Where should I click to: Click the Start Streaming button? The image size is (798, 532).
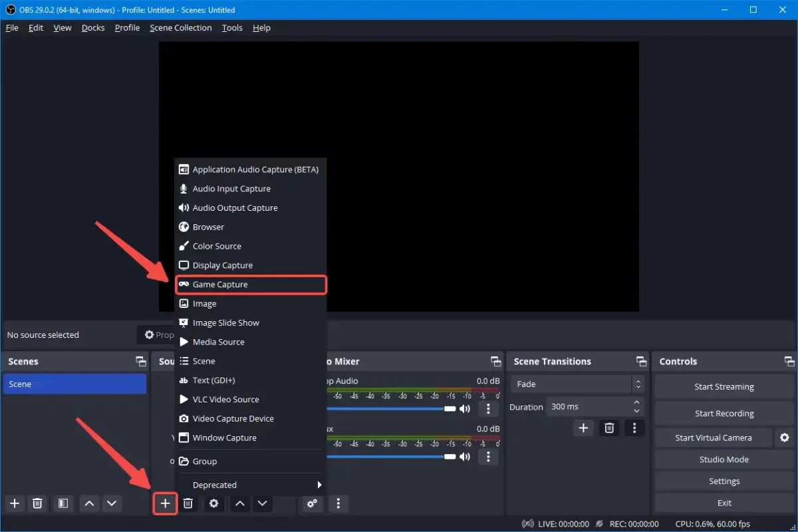724,386
